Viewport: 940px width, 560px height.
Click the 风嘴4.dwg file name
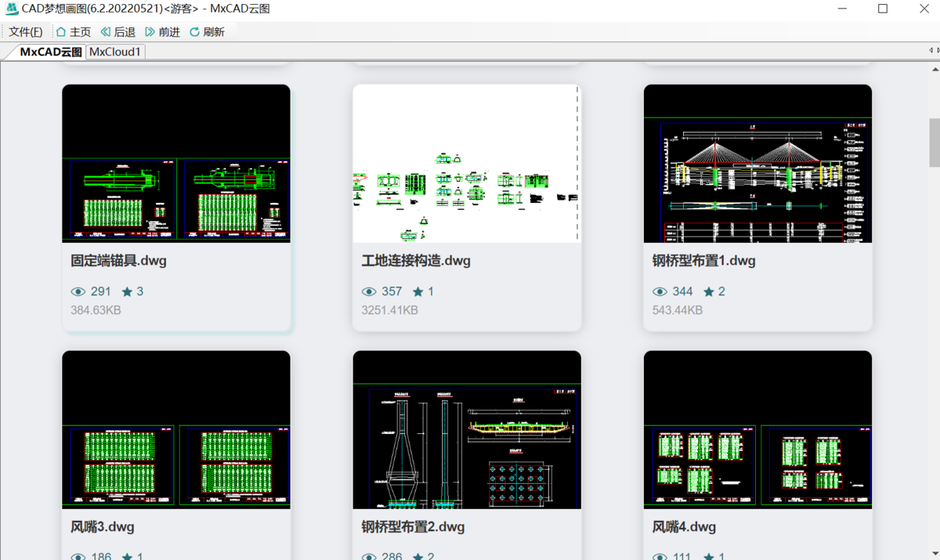[684, 527]
